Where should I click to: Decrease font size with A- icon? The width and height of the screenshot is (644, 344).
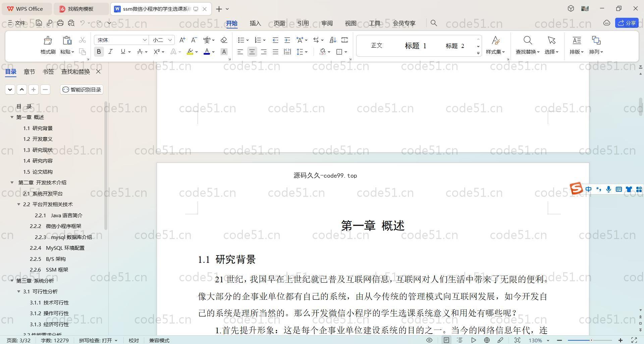[x=194, y=40]
